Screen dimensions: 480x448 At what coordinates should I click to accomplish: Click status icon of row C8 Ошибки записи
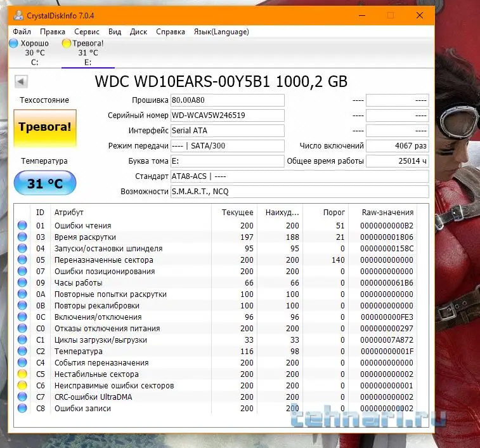click(x=22, y=408)
